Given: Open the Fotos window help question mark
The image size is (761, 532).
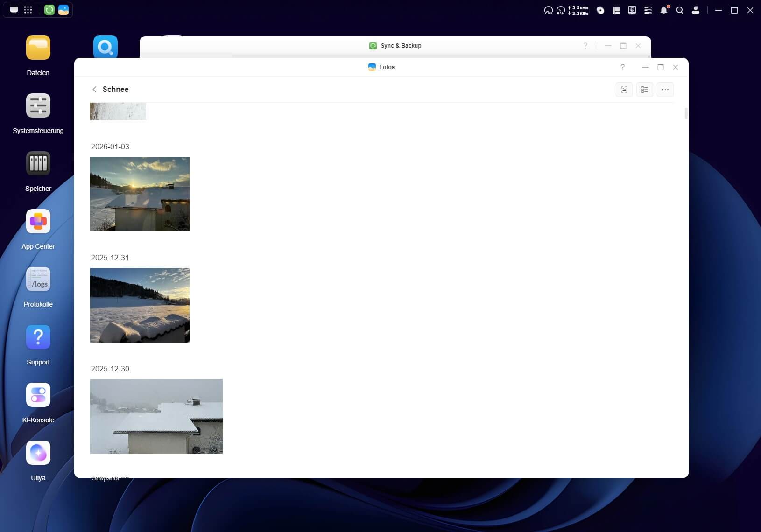Looking at the screenshot, I should click(x=622, y=67).
